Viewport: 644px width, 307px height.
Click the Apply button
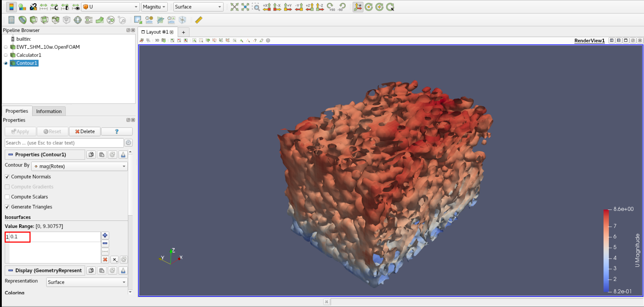tap(21, 132)
